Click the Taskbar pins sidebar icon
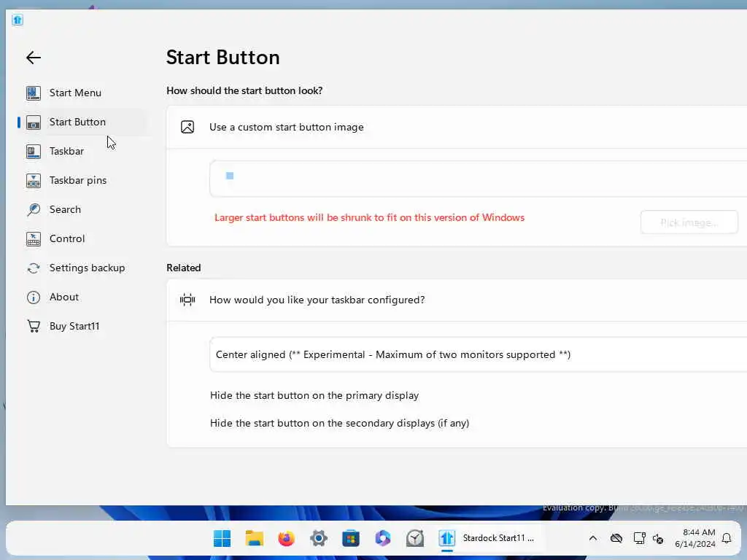This screenshot has width=747, height=560. click(34, 181)
